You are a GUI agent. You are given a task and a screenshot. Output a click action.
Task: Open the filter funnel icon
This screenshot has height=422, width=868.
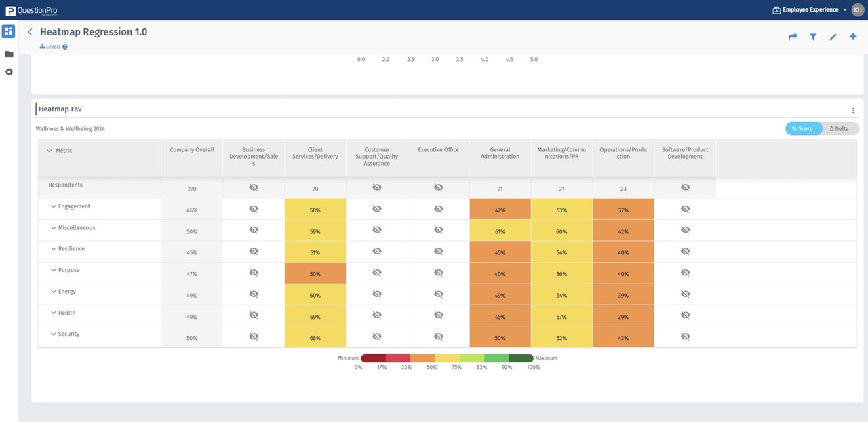click(x=813, y=37)
